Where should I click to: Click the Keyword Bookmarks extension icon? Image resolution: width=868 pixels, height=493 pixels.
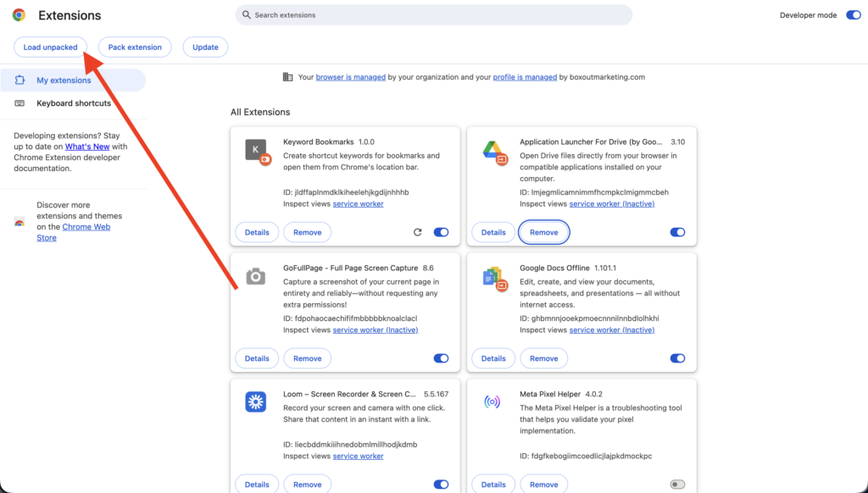point(256,150)
